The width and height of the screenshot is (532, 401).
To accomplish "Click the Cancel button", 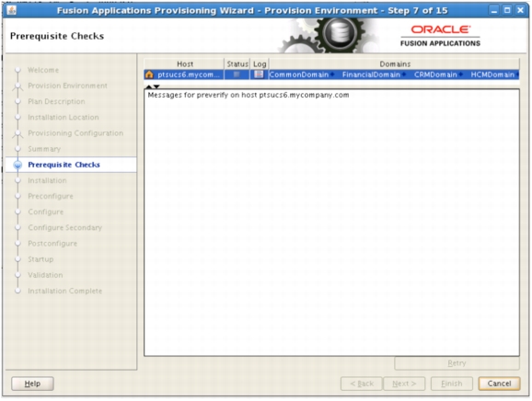I will tap(499, 384).
